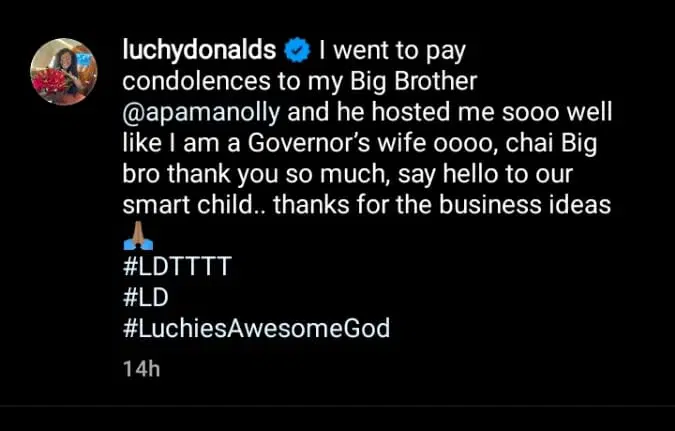The image size is (675, 431).
Task: Click the luchydonalds profile picture
Action: [64, 72]
